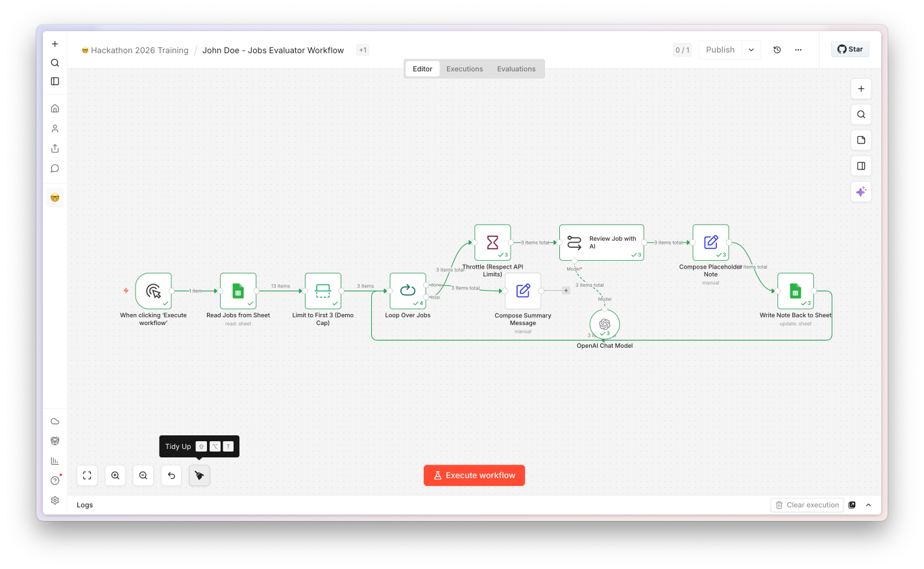The height and width of the screenshot is (569, 924).
Task: Select the Throttle hourglass node
Action: 492,243
